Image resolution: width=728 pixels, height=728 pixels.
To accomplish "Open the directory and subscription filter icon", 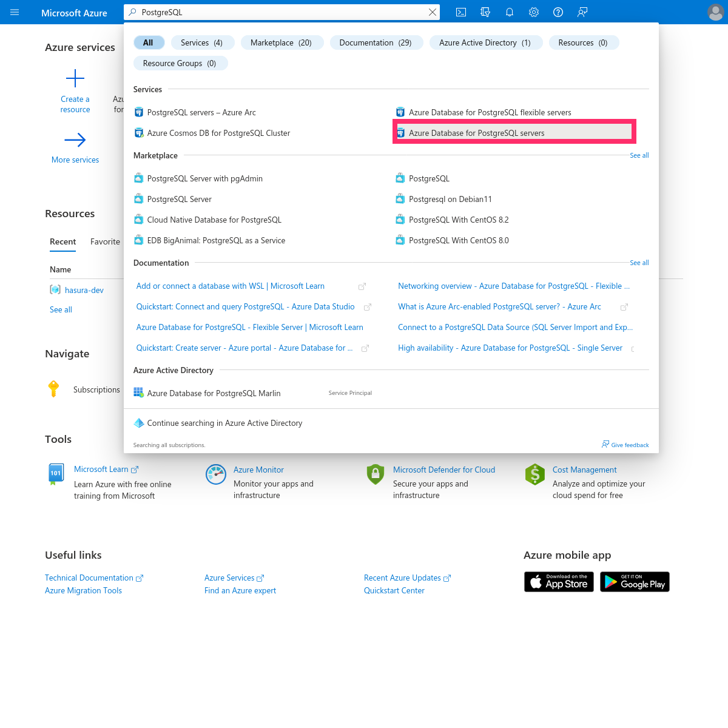I will coord(485,12).
